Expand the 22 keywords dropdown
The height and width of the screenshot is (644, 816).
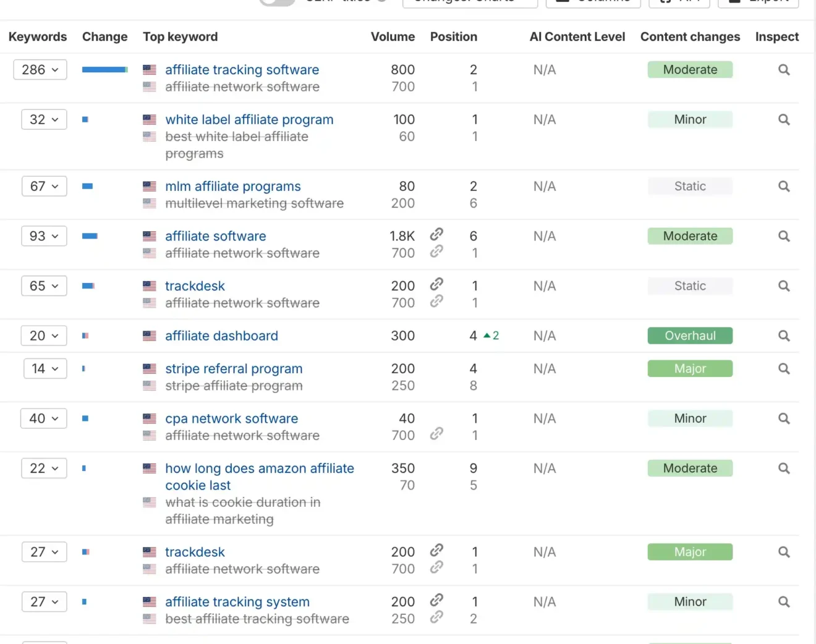[x=44, y=468]
